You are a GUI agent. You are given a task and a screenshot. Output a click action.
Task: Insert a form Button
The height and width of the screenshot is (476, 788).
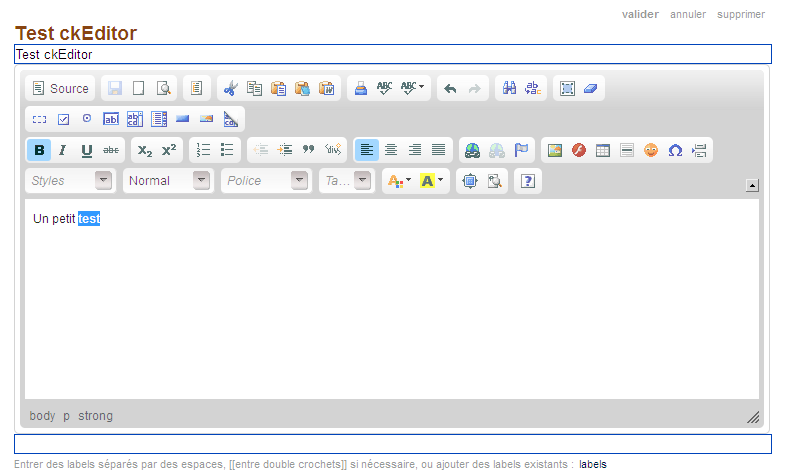click(x=182, y=119)
